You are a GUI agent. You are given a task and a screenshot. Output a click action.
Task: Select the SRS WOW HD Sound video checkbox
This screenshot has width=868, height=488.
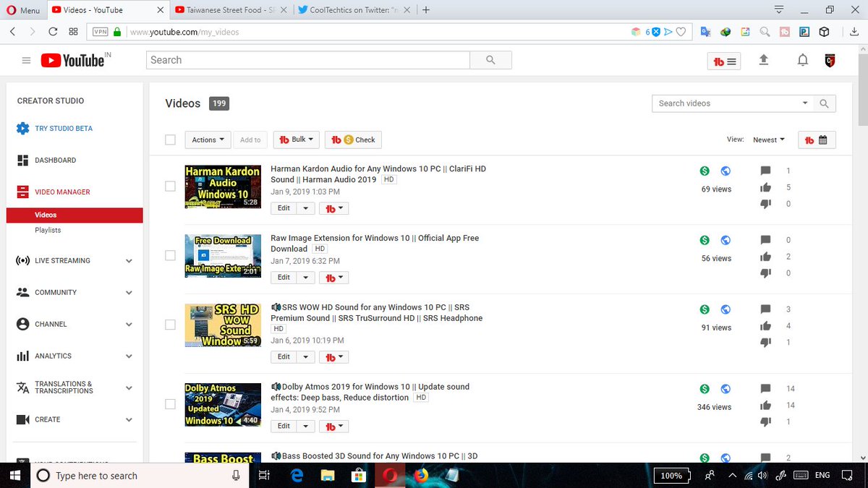[171, 325]
